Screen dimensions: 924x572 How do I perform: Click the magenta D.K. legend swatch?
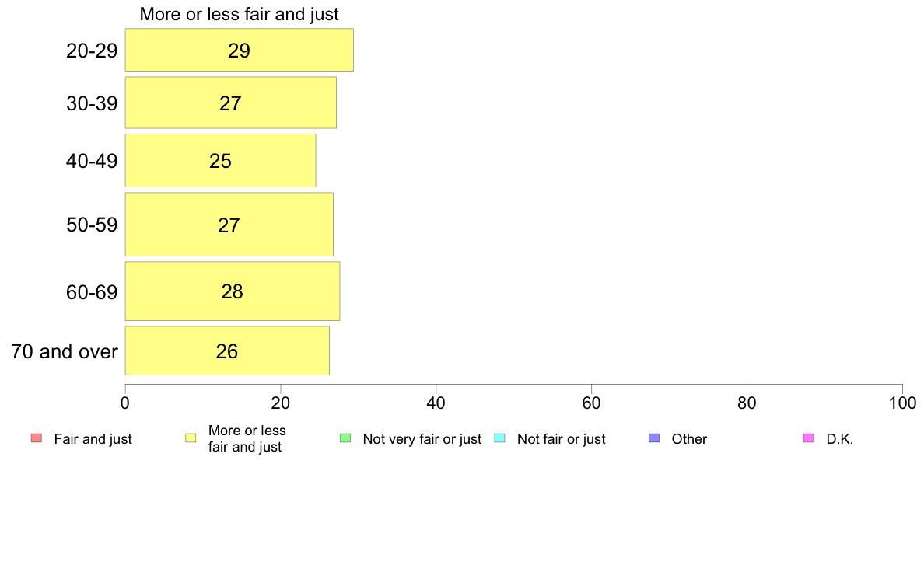[809, 438]
